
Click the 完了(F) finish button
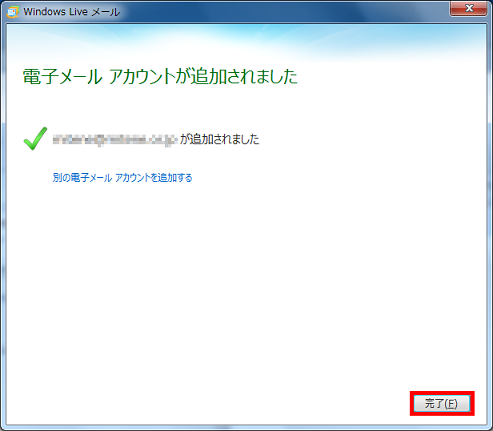pos(442,404)
